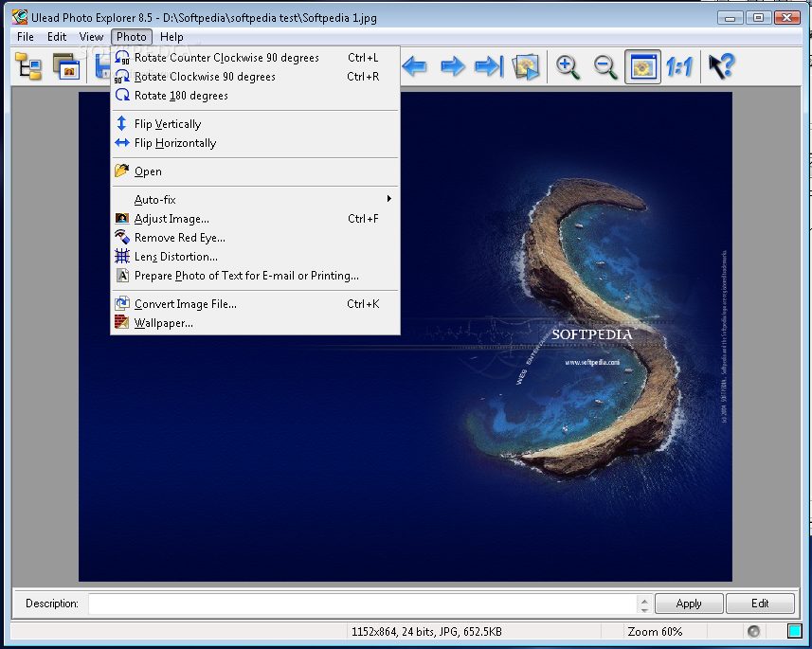
Task: Show image at actual size 1:1
Action: 679,67
